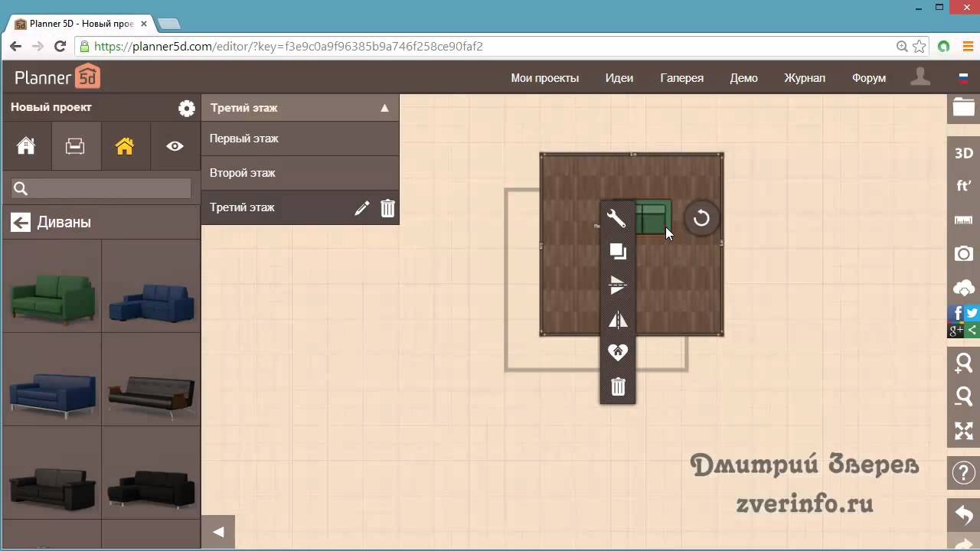
Task: Rotate the selected sofa with circular arrow
Action: (x=701, y=219)
